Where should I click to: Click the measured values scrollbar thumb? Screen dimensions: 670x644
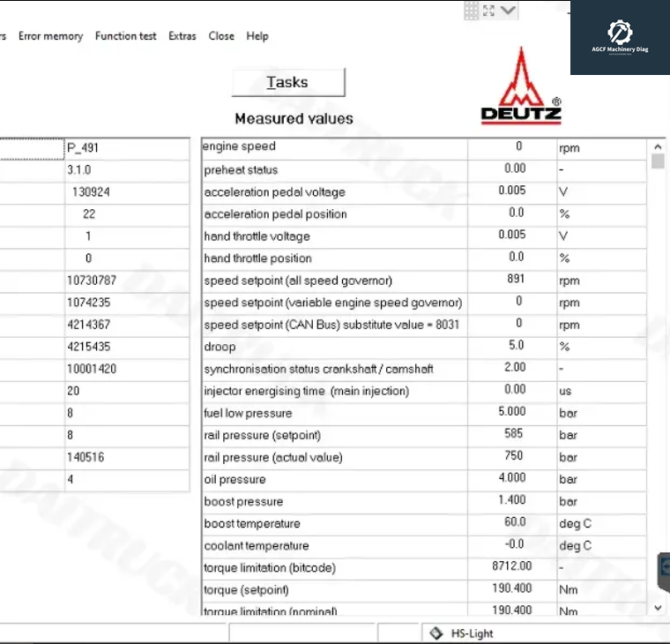coord(658,161)
